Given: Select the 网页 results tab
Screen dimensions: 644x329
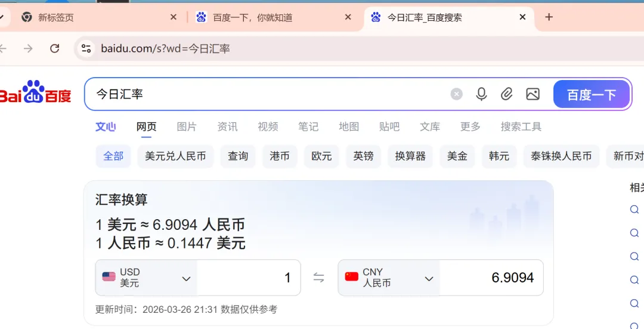Looking at the screenshot, I should coord(146,127).
